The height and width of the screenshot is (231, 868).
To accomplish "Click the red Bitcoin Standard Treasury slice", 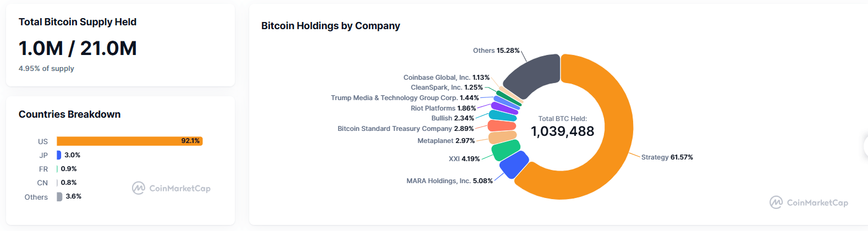I will (x=502, y=126).
